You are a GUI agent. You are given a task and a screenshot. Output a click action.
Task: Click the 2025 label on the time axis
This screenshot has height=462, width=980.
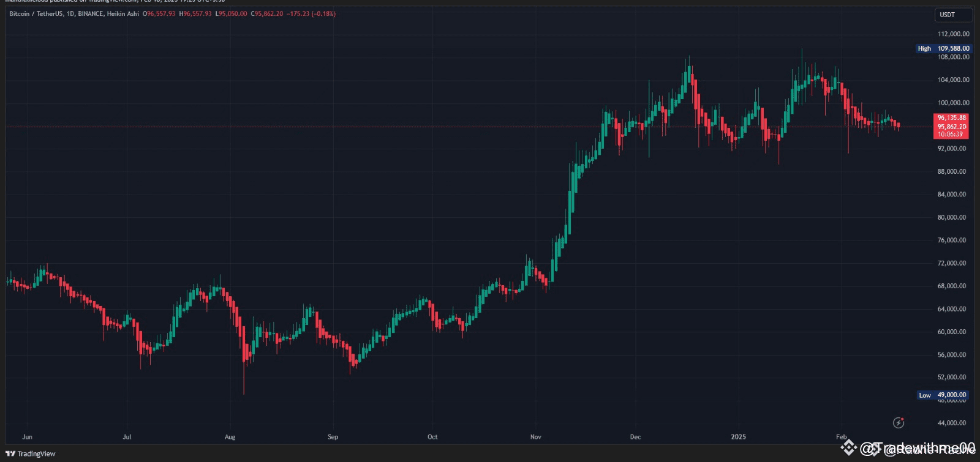pos(739,437)
